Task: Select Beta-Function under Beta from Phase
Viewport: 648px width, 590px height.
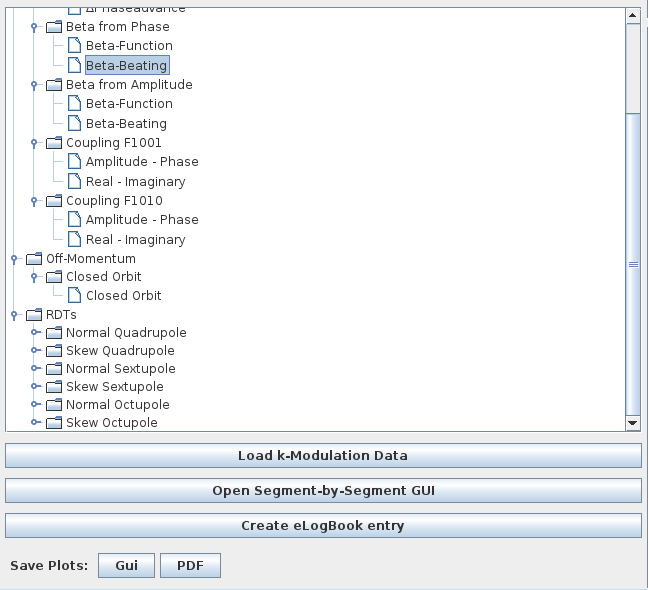Action: 129,46
